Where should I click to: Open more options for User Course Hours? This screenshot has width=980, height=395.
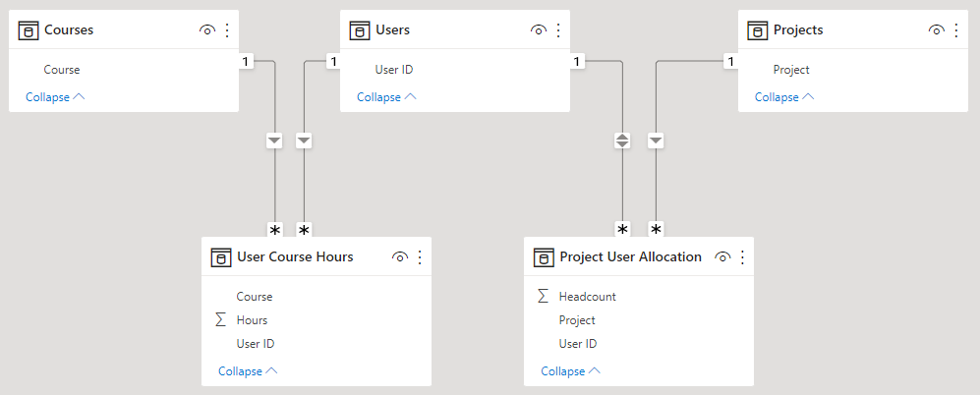[x=420, y=256]
